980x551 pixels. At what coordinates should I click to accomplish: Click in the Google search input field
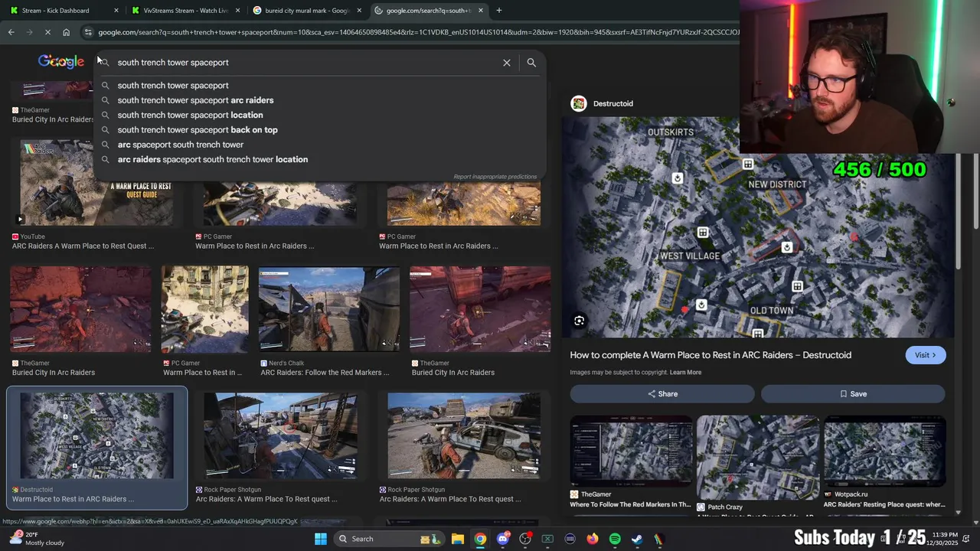(306, 63)
